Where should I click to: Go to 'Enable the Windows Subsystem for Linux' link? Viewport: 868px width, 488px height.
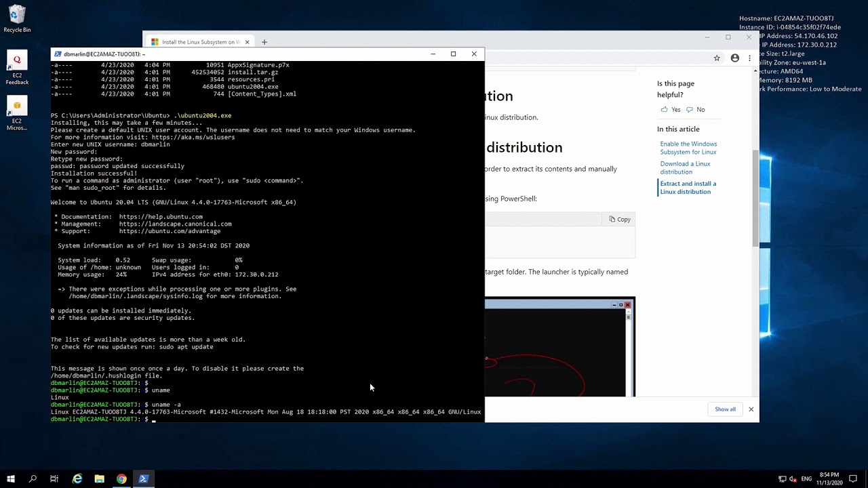(688, 148)
